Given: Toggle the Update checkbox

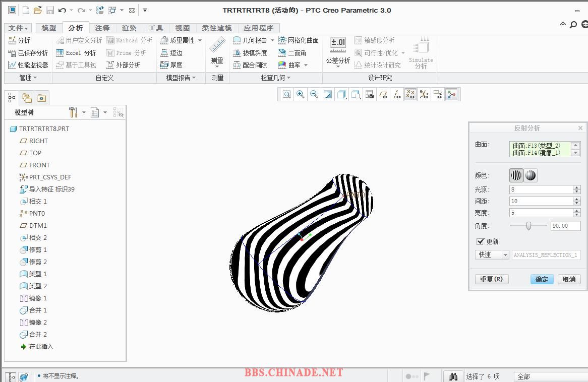Looking at the screenshot, I should 480,241.
